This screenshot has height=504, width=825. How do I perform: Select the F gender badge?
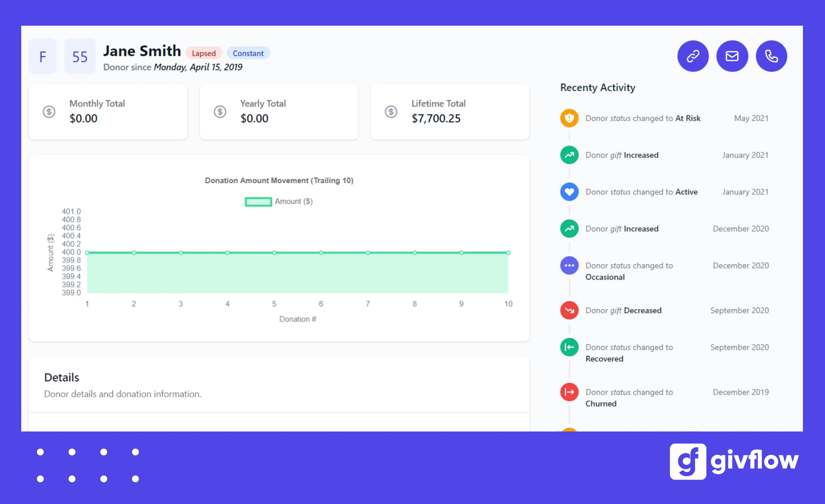click(x=42, y=56)
